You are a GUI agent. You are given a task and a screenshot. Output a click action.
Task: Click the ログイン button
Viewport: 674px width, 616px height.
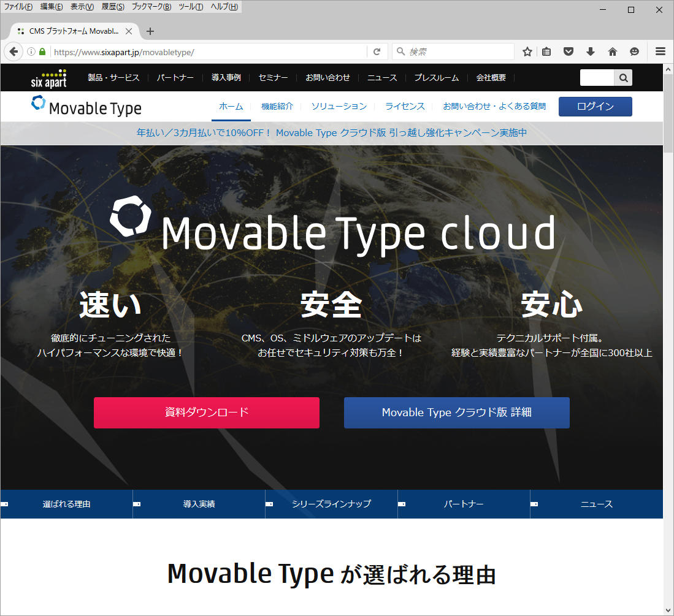tap(595, 107)
